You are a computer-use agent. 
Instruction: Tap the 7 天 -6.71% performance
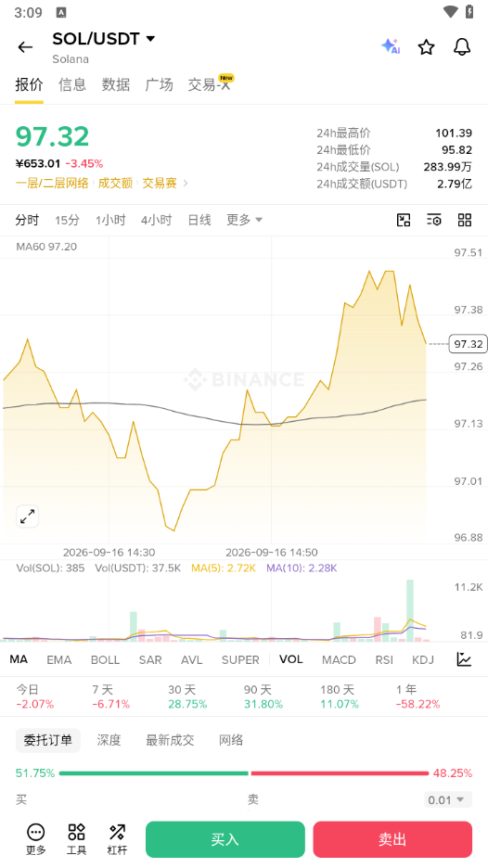coord(110,697)
